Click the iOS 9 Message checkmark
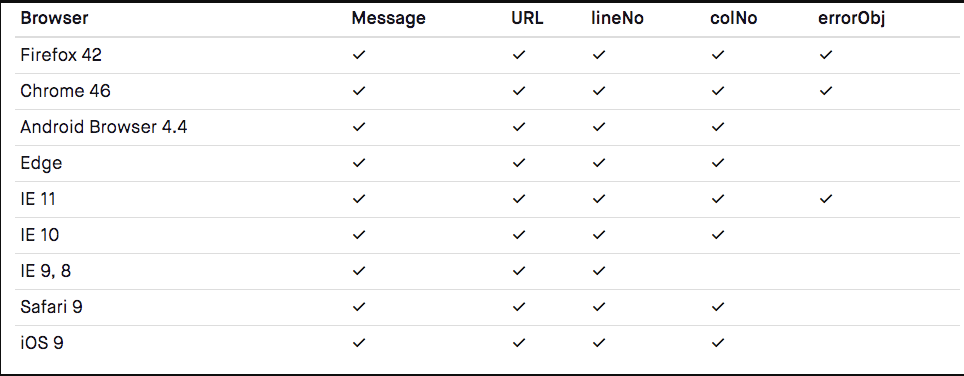Viewport: 964px width, 376px height. point(358,343)
